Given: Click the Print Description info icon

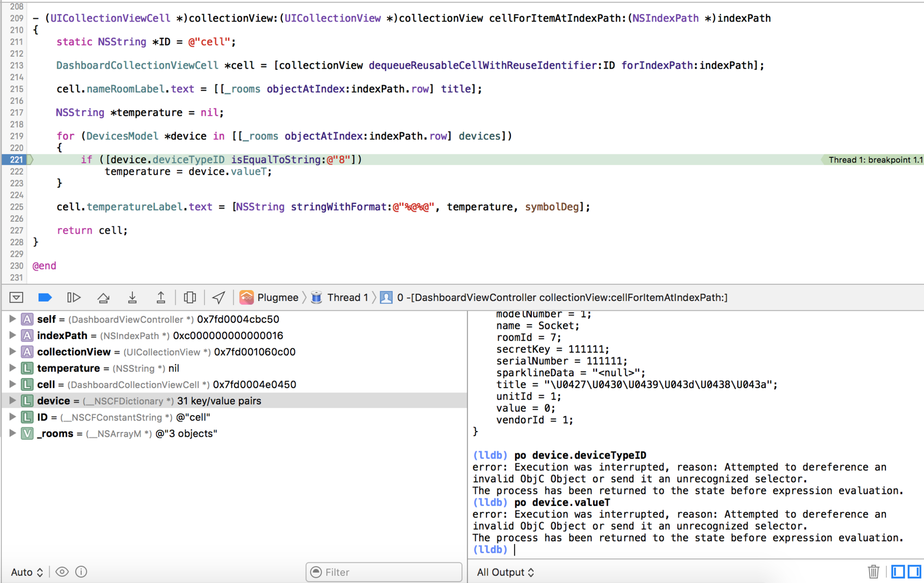Looking at the screenshot, I should (x=81, y=572).
